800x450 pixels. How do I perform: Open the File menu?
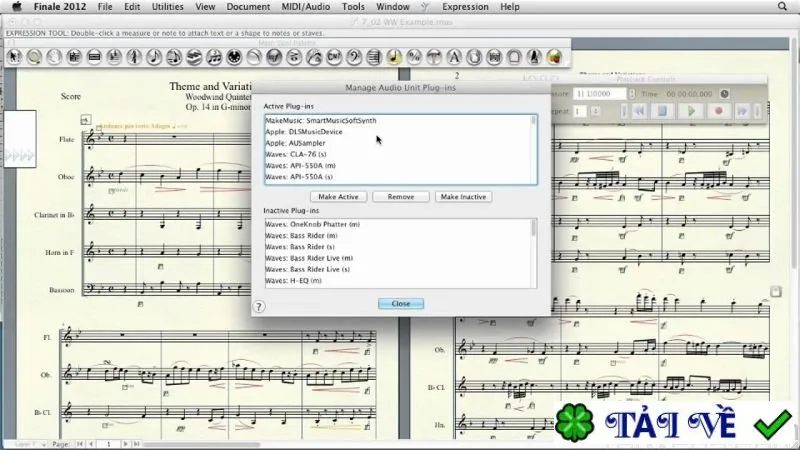click(105, 7)
